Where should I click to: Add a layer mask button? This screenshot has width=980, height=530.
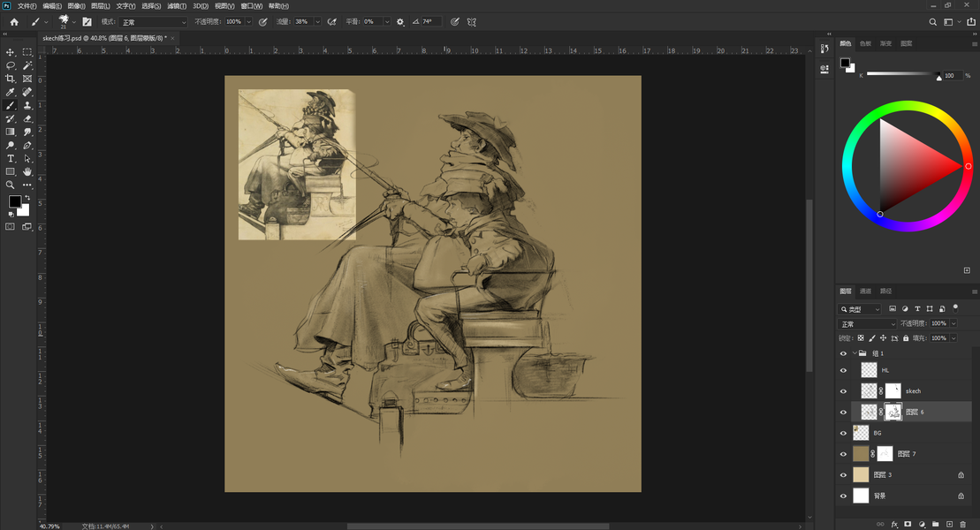pyautogui.click(x=908, y=525)
